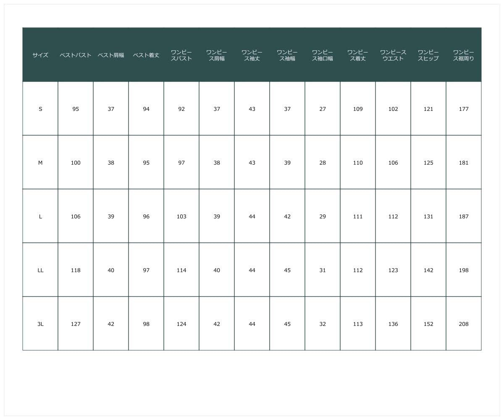Select the ベスト着丈 header cell
This screenshot has height=420, width=504.
[x=146, y=55]
